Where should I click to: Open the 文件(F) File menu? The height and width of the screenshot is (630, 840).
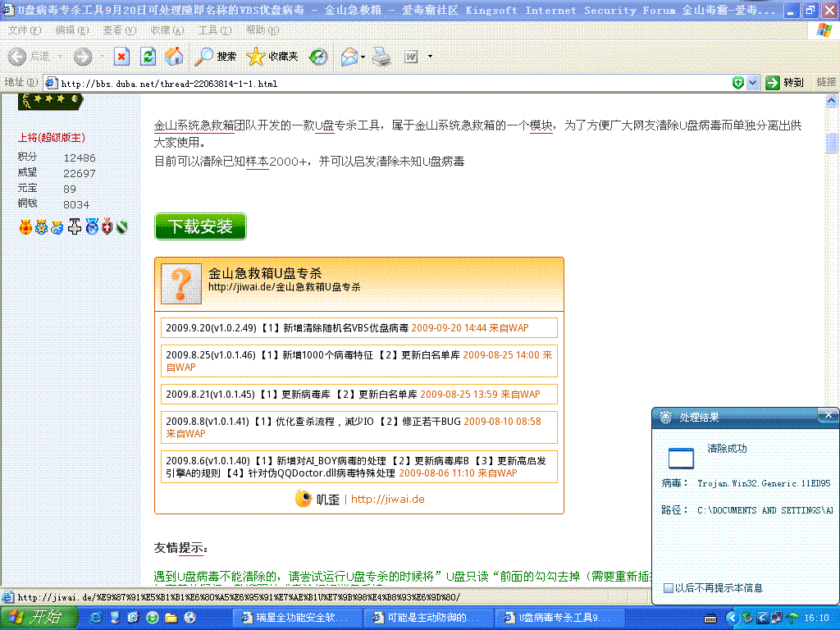pos(25,30)
